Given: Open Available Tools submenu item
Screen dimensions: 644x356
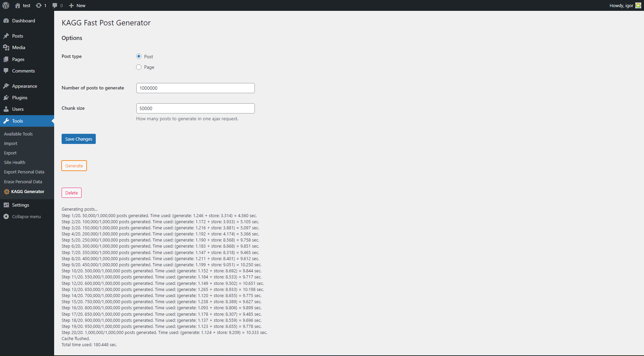Looking at the screenshot, I should click(18, 134).
